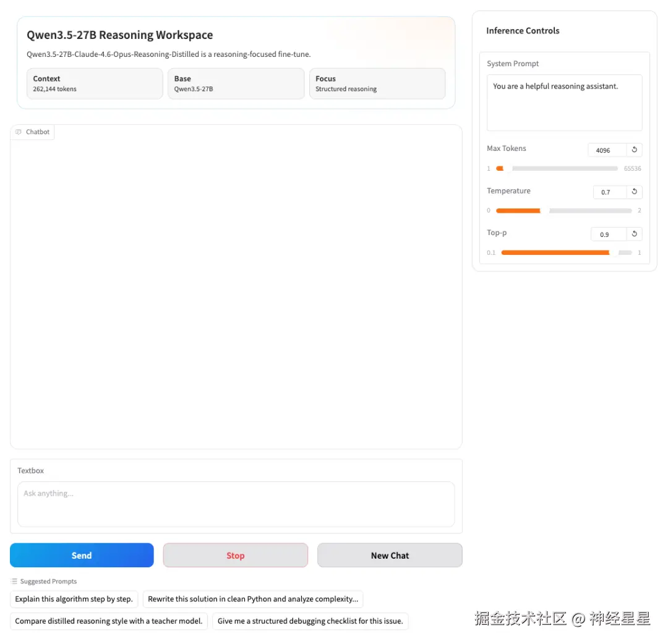Viewport: 668px width, 644px height.
Task: Switch focus to the Textbox label
Action: click(30, 470)
